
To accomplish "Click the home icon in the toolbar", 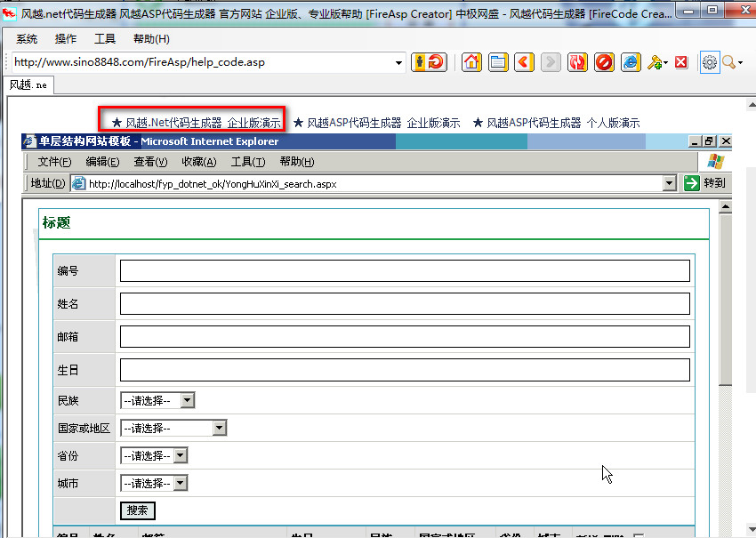I will point(471,62).
